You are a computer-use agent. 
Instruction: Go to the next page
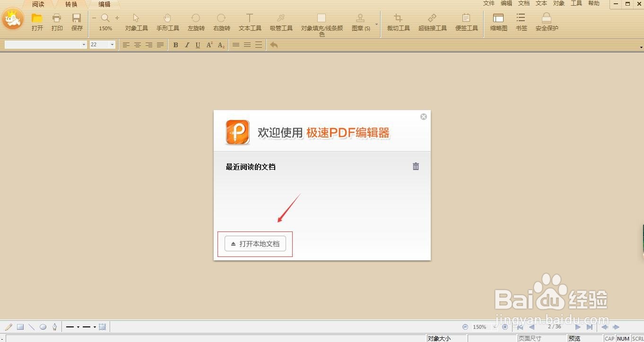tap(578, 327)
